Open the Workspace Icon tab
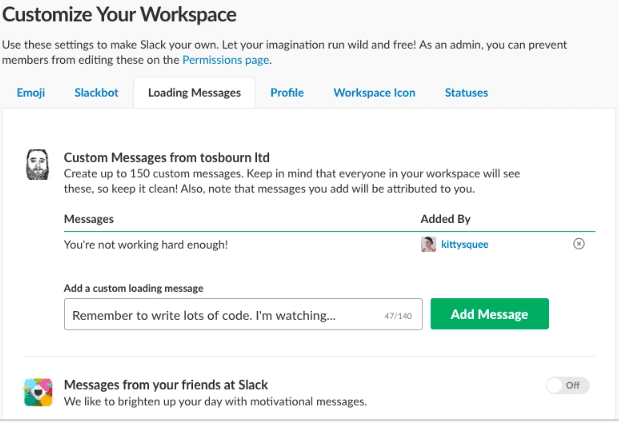This screenshot has height=422, width=619. click(374, 93)
